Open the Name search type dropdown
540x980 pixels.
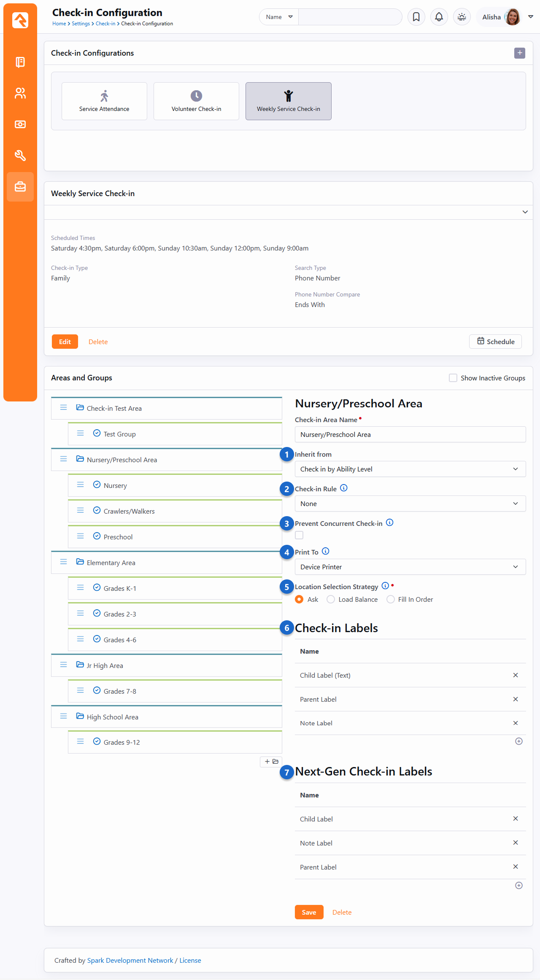click(x=279, y=17)
